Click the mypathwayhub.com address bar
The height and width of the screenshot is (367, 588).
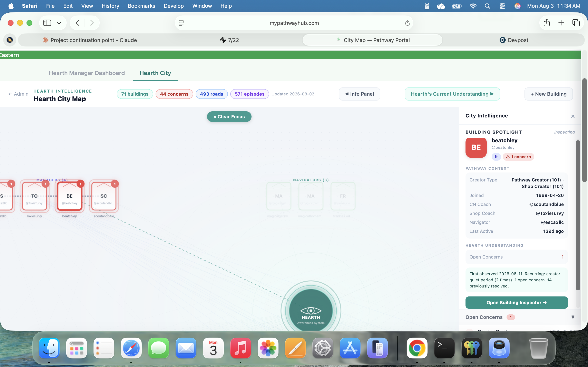294,23
